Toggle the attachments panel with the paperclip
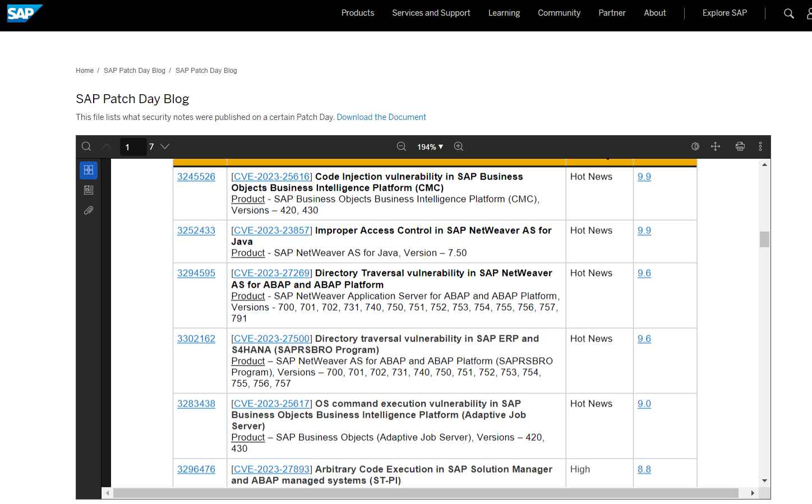 point(88,210)
